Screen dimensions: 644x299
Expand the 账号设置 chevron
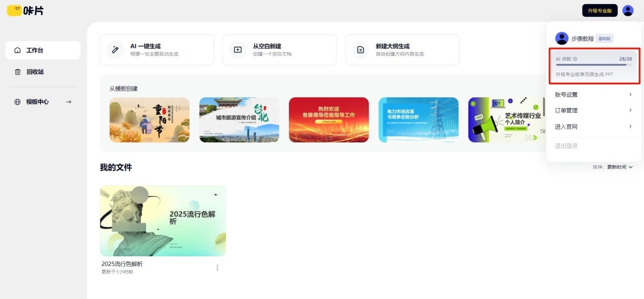coord(630,94)
